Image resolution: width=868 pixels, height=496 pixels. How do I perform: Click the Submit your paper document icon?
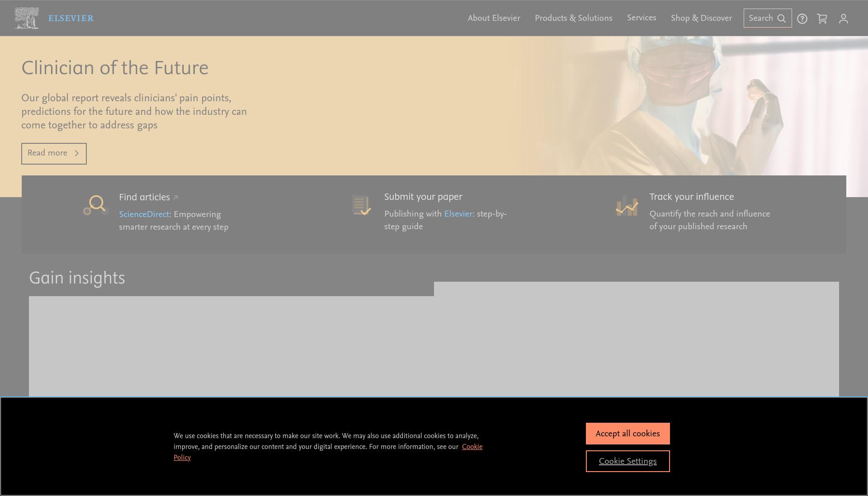[361, 205]
